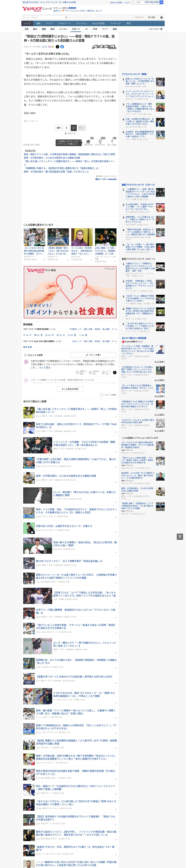Open the ロッテ・奥村頼人 article thumbnail

pyautogui.click(x=38, y=495)
